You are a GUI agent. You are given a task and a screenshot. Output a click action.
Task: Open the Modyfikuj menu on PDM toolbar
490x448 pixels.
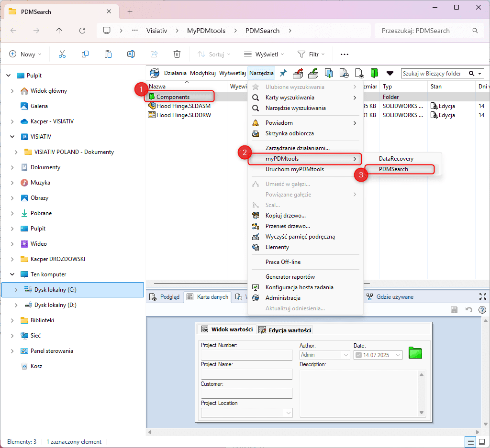point(202,73)
